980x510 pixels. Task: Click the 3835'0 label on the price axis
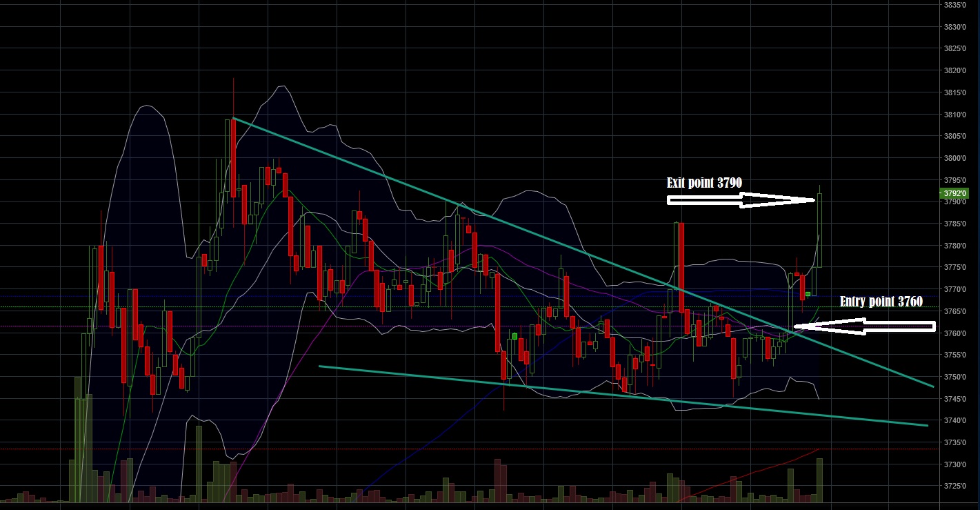coord(954,5)
